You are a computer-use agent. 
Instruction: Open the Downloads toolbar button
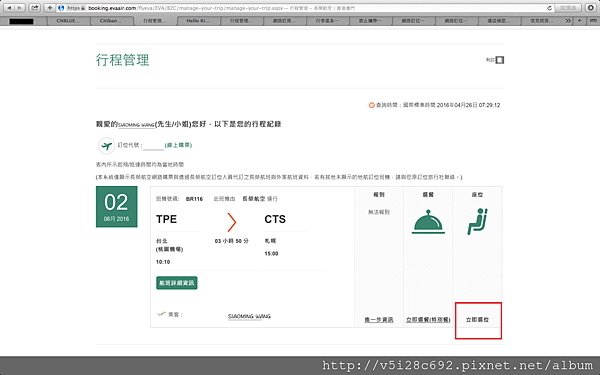(x=591, y=8)
